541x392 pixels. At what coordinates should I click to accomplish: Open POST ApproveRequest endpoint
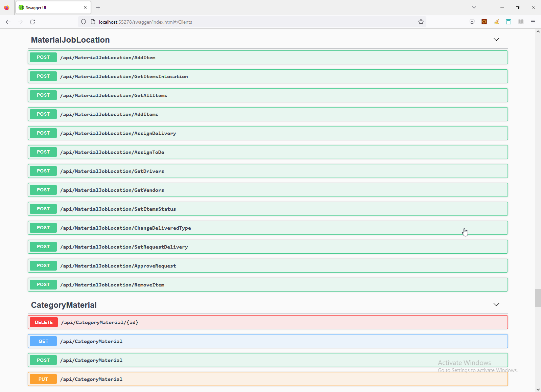268,266
